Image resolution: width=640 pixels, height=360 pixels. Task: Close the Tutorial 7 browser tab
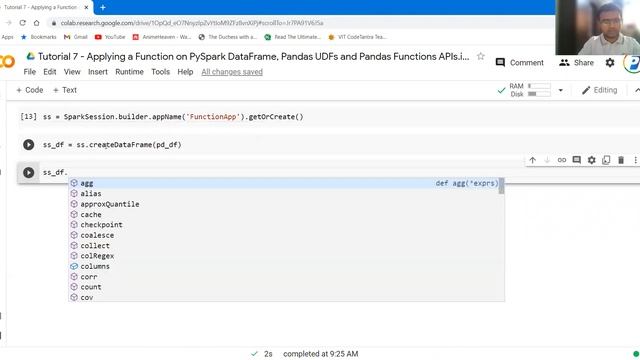[86, 7]
